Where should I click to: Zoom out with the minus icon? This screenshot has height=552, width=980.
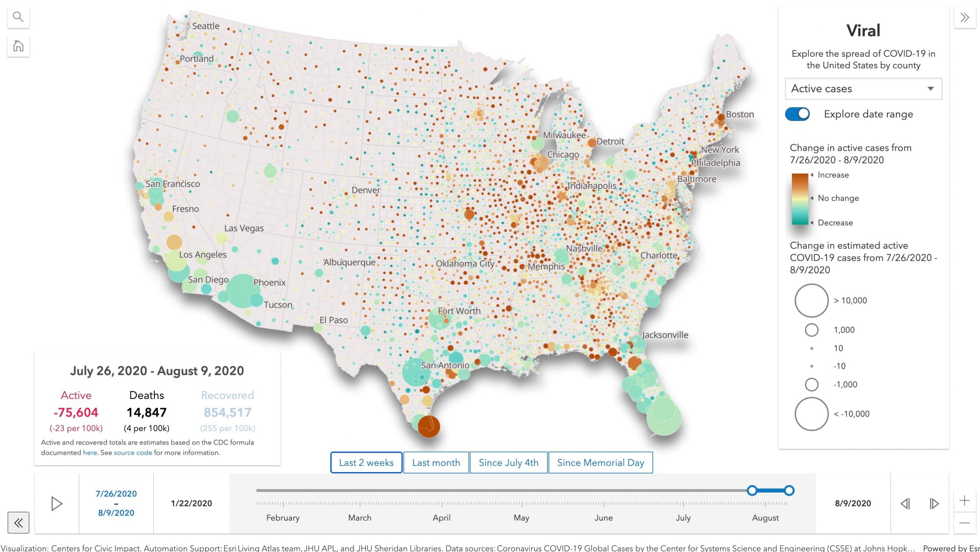pos(964,523)
